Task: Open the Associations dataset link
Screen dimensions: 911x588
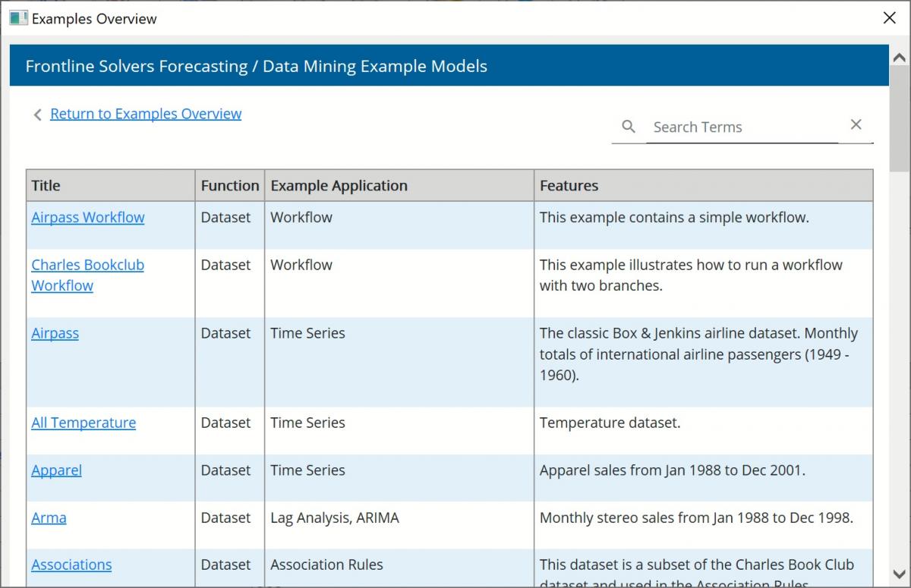Action: [71, 564]
